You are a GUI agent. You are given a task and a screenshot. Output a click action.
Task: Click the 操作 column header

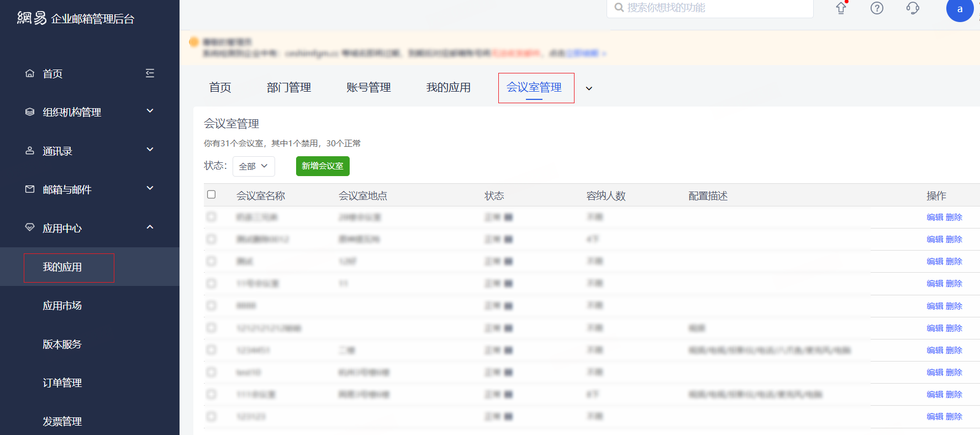click(x=936, y=195)
